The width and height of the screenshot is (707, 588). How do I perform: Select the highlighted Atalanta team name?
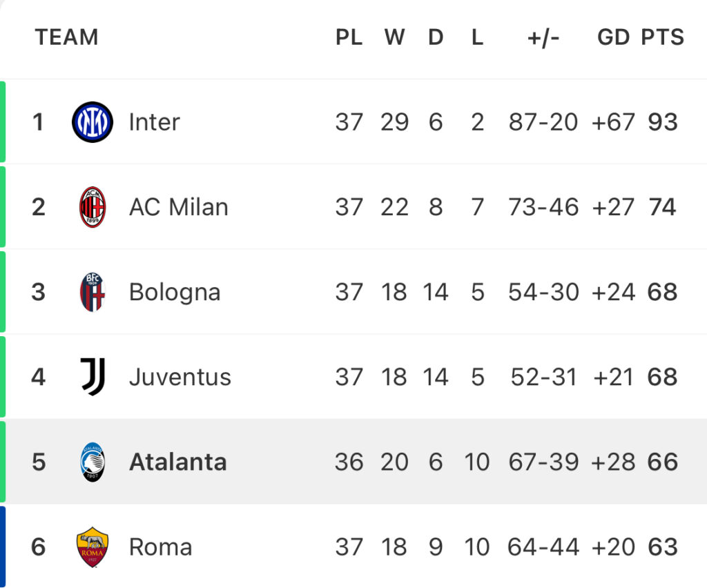tap(178, 462)
